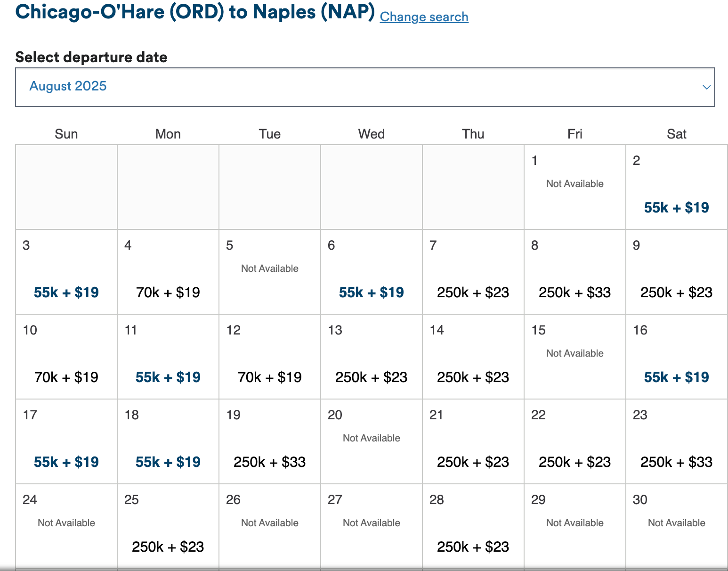Select August 19 fare 250k + $33
The height and width of the screenshot is (571, 728).
[x=270, y=462]
